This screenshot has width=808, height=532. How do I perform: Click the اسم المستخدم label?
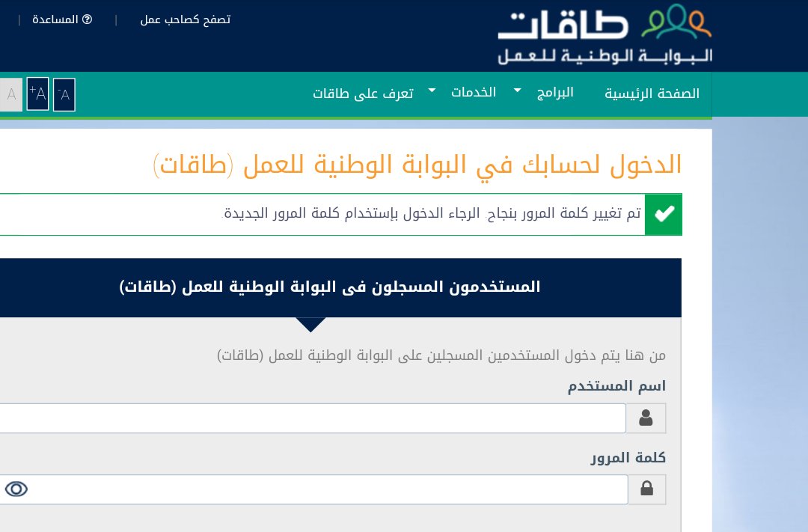point(616,386)
